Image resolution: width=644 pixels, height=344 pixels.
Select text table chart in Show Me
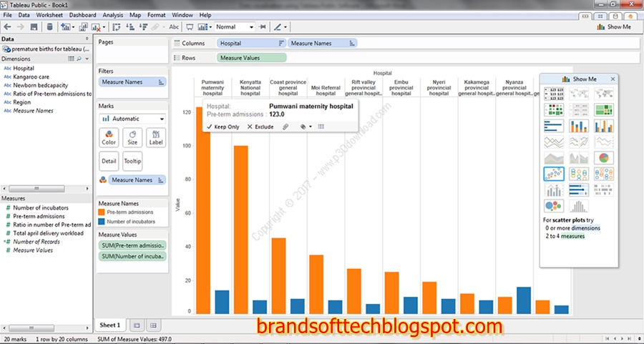[554, 94]
